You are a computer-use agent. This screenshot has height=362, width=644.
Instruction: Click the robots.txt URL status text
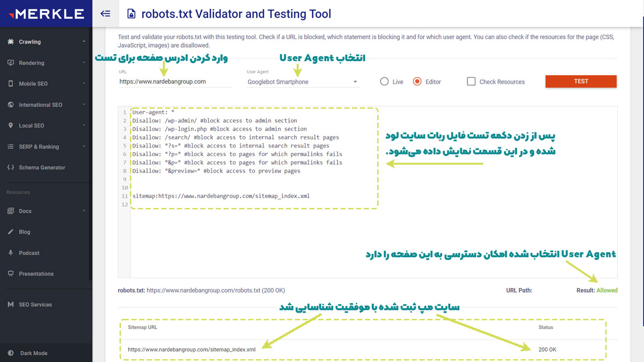click(201, 290)
